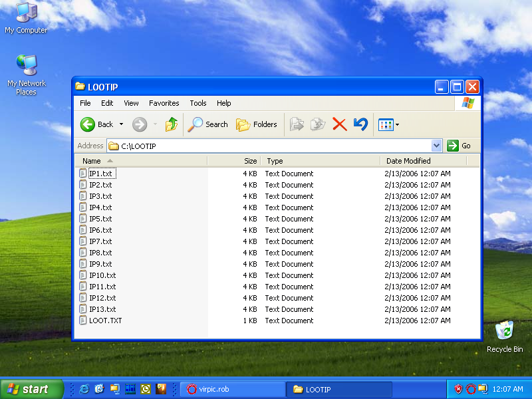532x399 pixels.
Task: Click the Copy To toolbar icon
Action: (318, 124)
